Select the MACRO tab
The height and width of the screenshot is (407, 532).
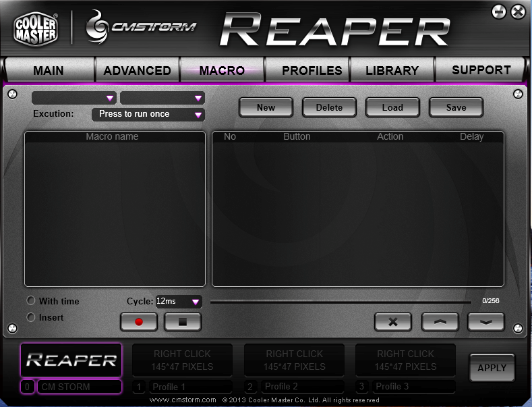coord(222,70)
